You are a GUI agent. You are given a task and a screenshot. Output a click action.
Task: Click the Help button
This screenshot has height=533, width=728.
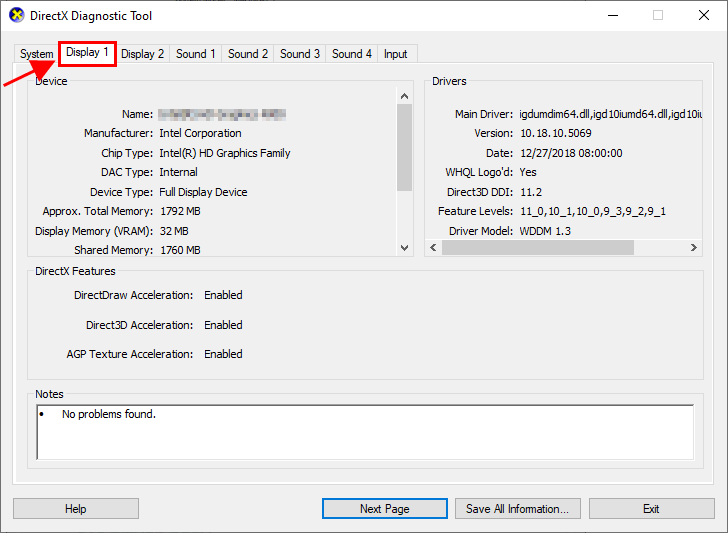pos(76,509)
